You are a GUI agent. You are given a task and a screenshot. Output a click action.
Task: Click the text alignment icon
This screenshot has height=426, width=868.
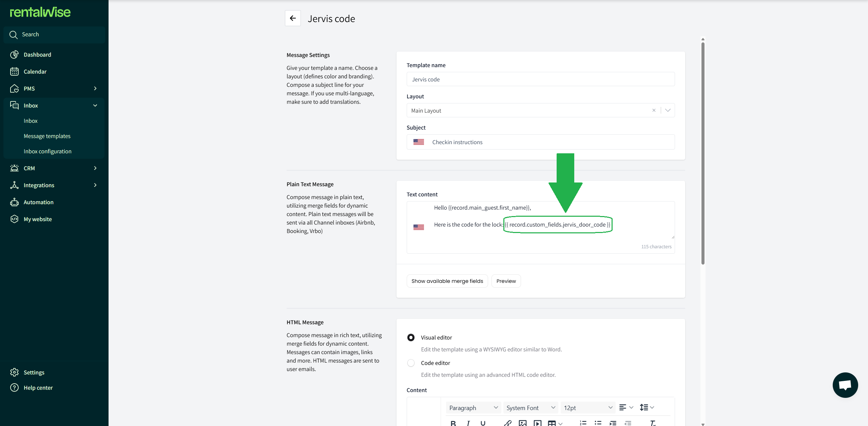(623, 407)
